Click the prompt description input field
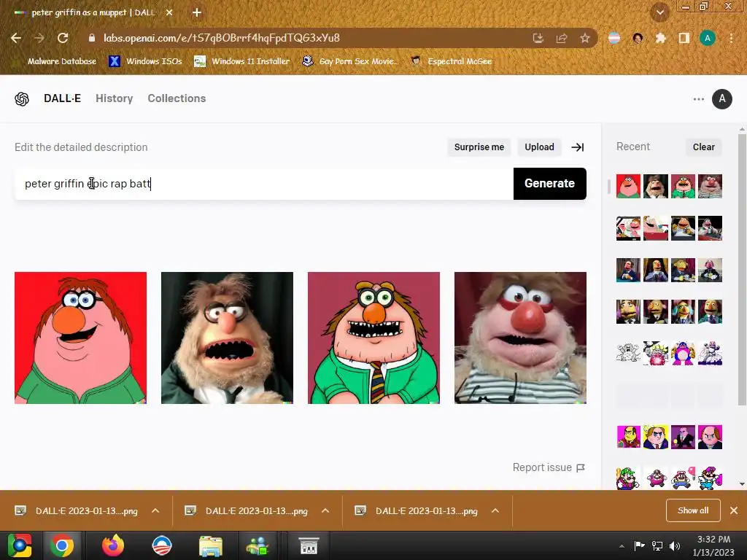747x560 pixels. pos(264,184)
